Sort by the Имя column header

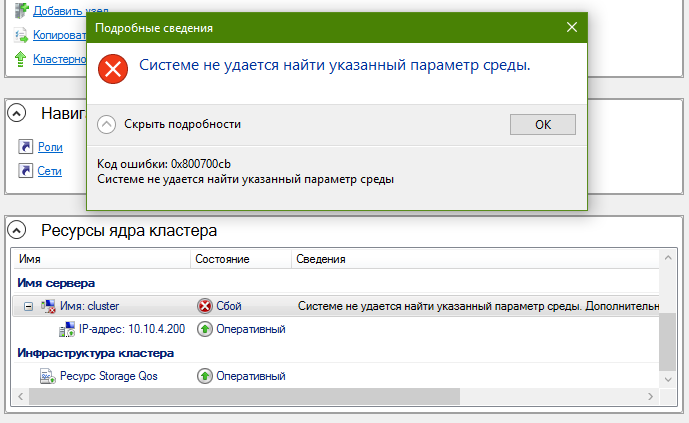(102, 259)
